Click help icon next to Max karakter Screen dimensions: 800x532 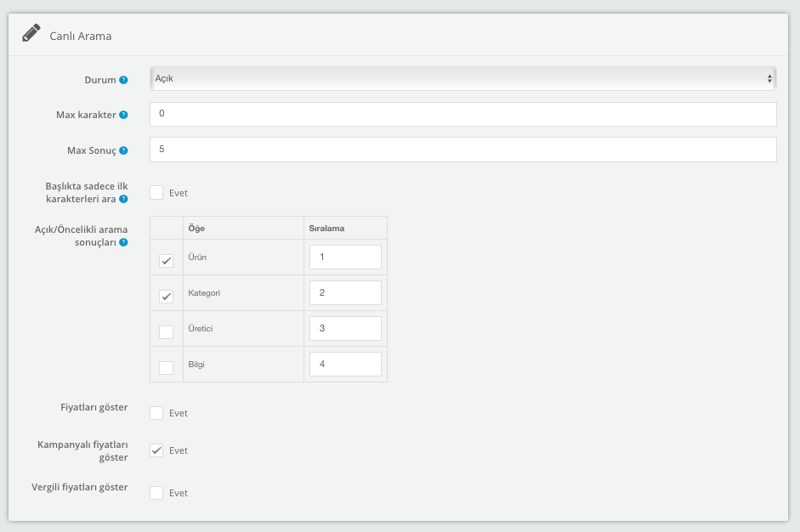tap(124, 115)
